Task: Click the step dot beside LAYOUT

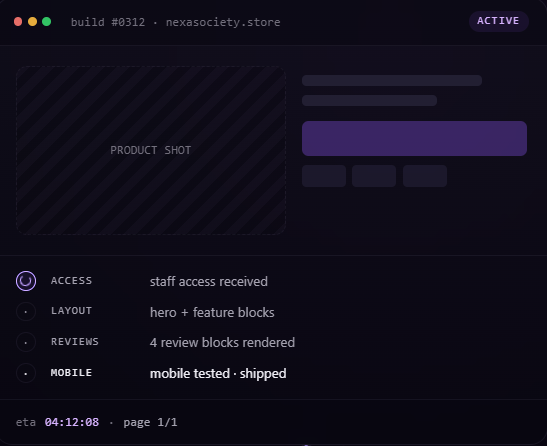Action: tap(26, 312)
